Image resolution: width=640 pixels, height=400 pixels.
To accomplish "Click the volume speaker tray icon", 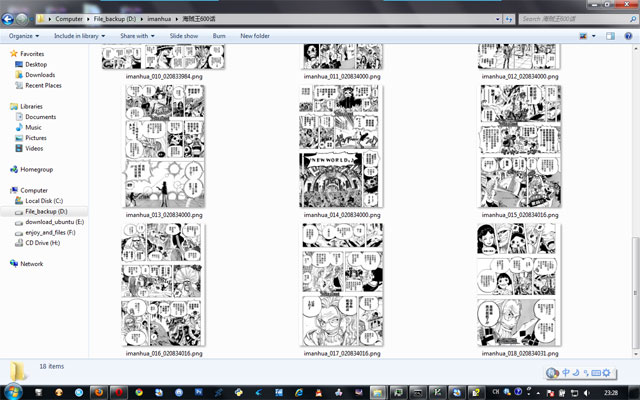I will 587,393.
